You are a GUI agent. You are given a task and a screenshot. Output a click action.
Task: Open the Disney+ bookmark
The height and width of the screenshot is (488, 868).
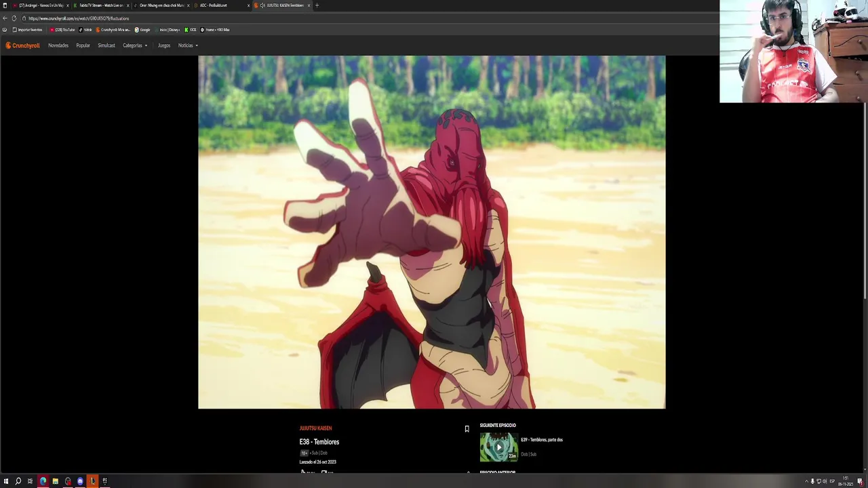[x=167, y=30]
